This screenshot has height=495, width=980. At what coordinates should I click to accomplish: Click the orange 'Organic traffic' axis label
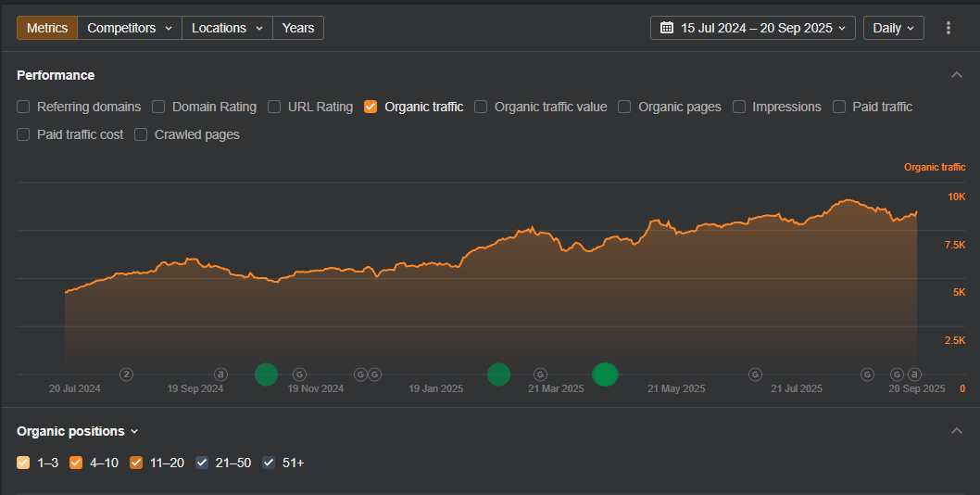(935, 167)
